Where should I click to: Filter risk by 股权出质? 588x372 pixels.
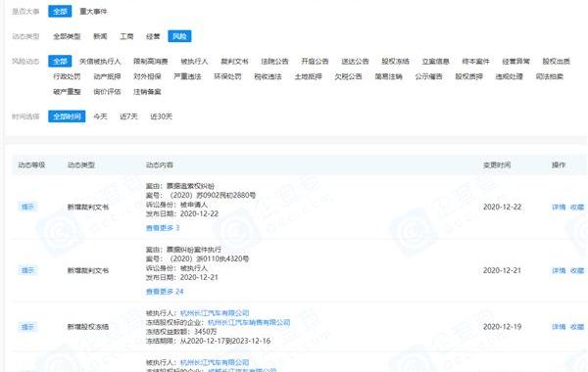[556, 61]
